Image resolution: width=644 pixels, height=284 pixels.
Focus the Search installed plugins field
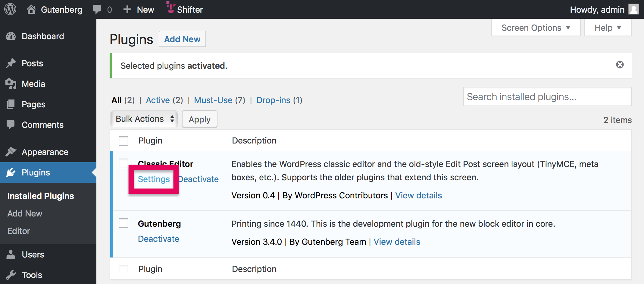point(547,97)
